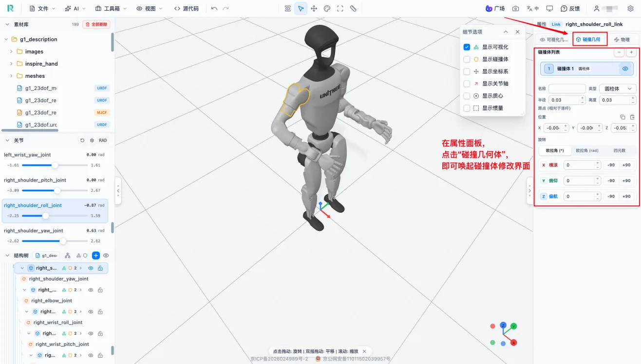The height and width of the screenshot is (364, 641).
Task: Click the 反馈 button
Action: click(x=570, y=9)
